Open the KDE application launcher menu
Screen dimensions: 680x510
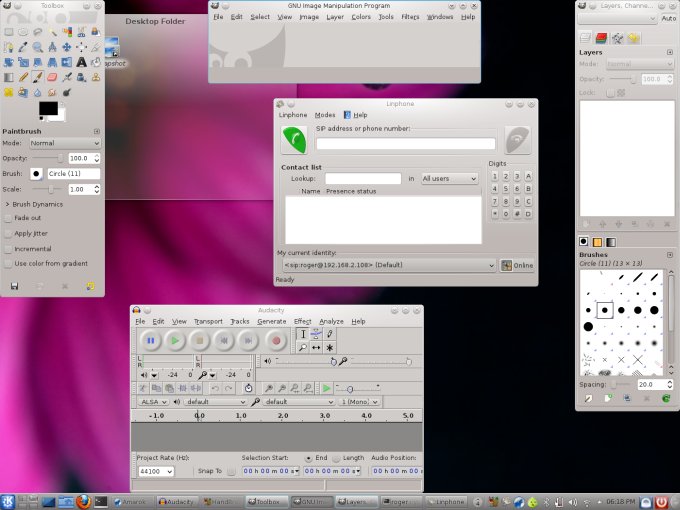coord(8,502)
